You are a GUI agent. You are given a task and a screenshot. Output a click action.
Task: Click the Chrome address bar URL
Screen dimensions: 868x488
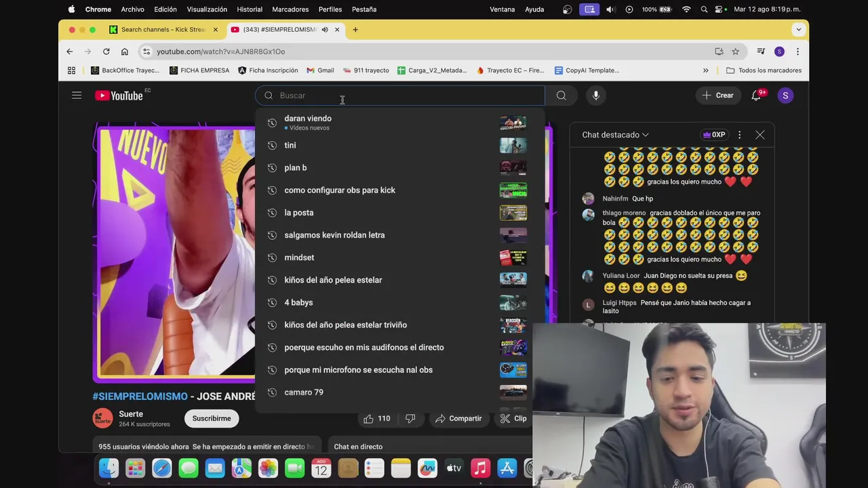pos(221,52)
